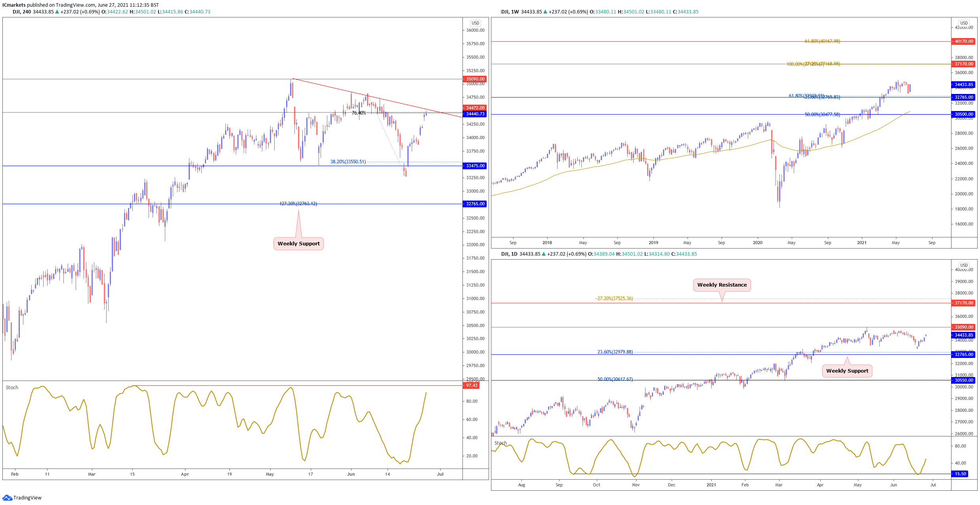
Task: Click the USD badge on 240 chart
Action: [475, 23]
